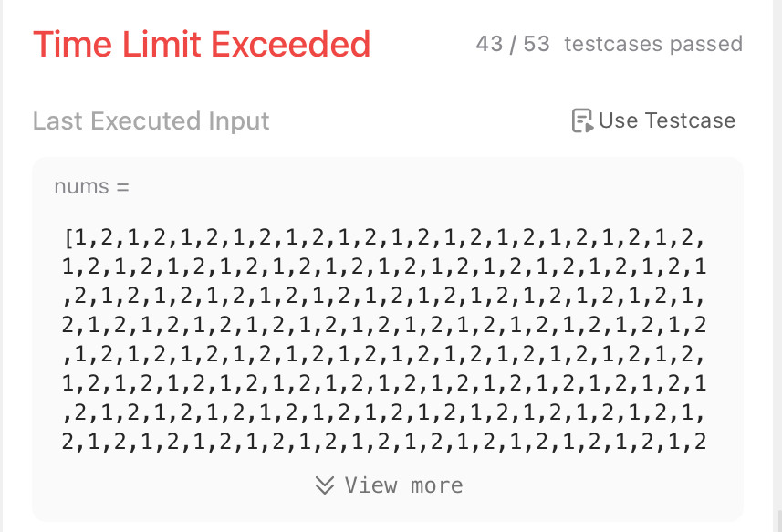Click the third line of the nums array
Screen dimensions: 782x532
384,297
